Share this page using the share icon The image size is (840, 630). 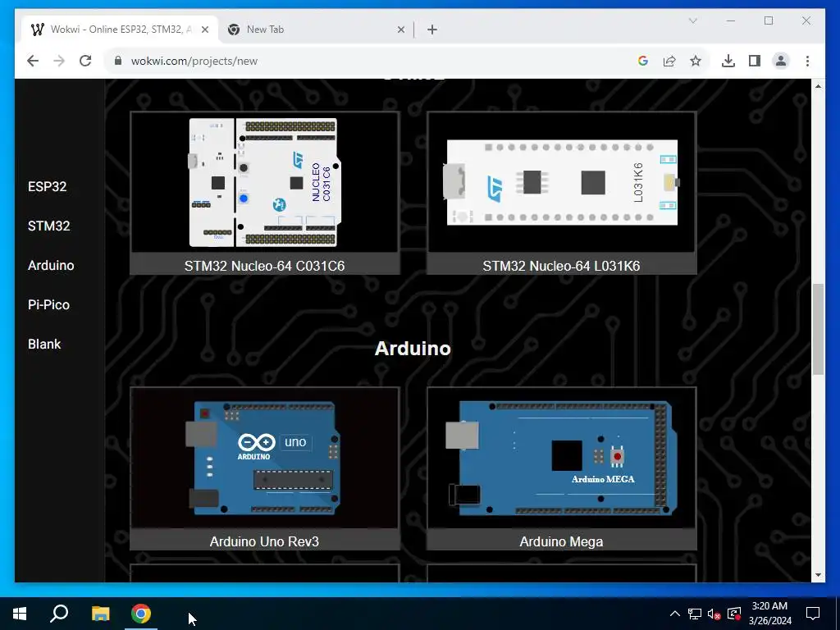pos(669,61)
